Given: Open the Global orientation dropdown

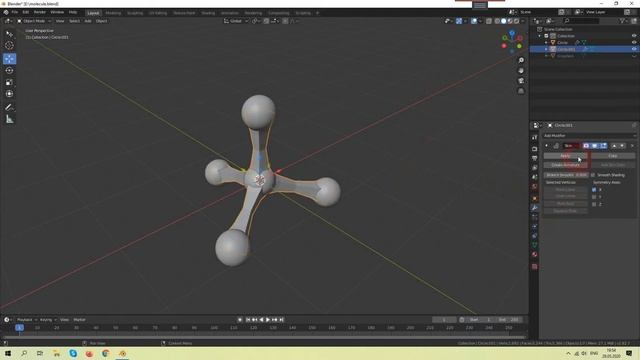Looking at the screenshot, I should point(236,21).
